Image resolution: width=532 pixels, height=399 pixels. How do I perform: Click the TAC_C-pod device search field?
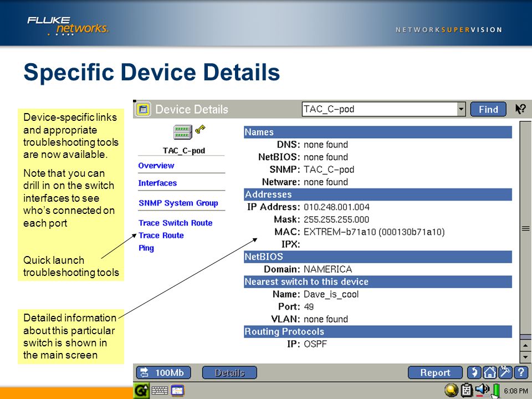379,109
